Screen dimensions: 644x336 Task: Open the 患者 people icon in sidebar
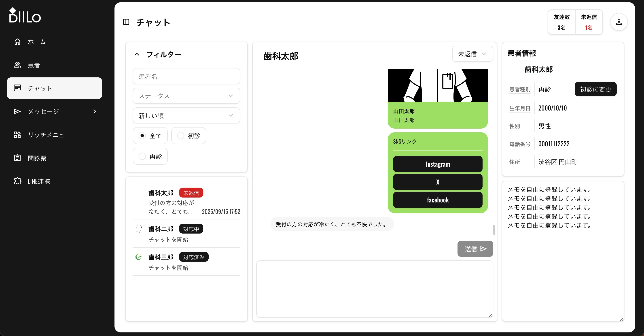click(x=17, y=65)
